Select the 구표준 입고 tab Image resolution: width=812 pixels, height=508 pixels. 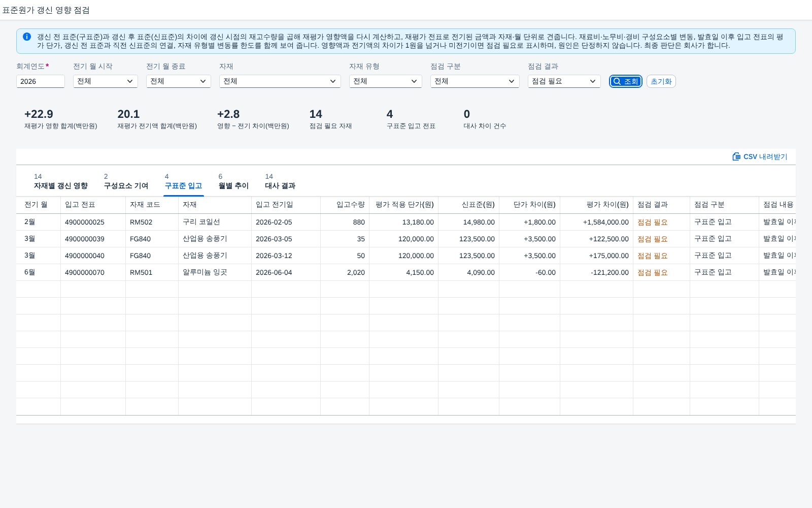point(184,181)
